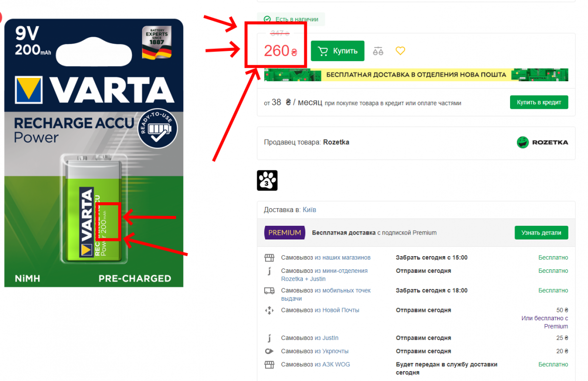Click the store icon beside 'из АЗК WOG'
This screenshot has width=588, height=381.
[x=269, y=364]
